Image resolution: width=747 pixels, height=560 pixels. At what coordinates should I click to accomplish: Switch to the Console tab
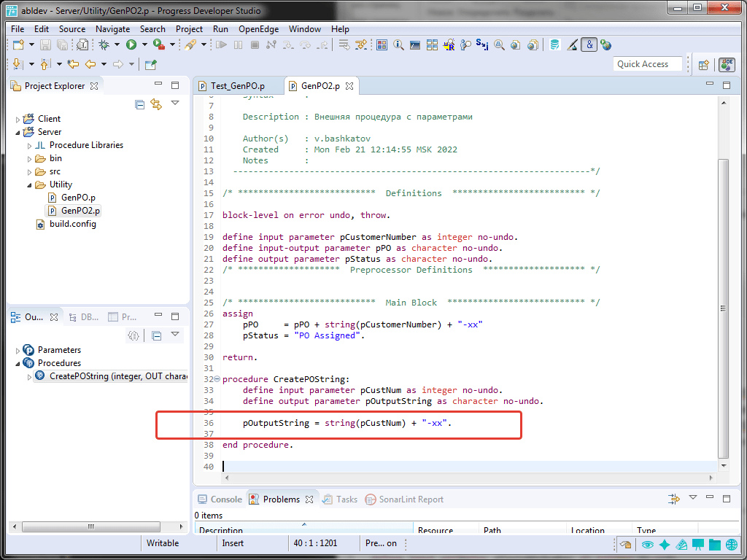(x=220, y=499)
